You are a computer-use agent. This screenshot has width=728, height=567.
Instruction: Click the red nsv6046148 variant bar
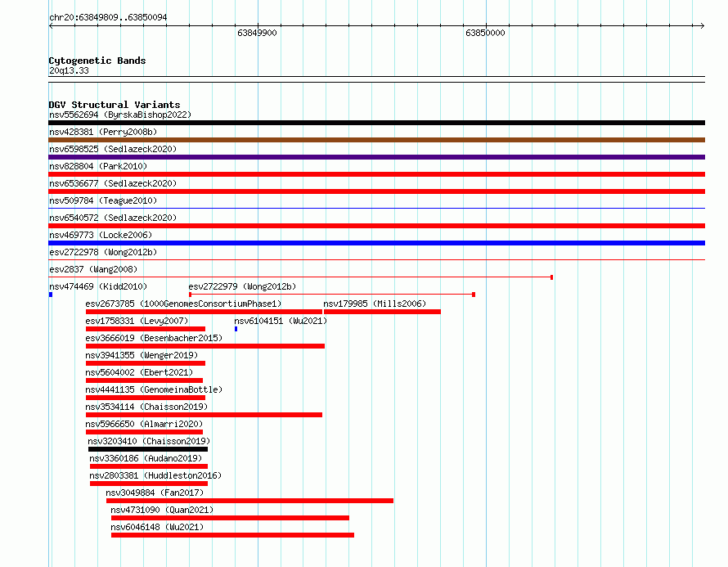(232, 535)
